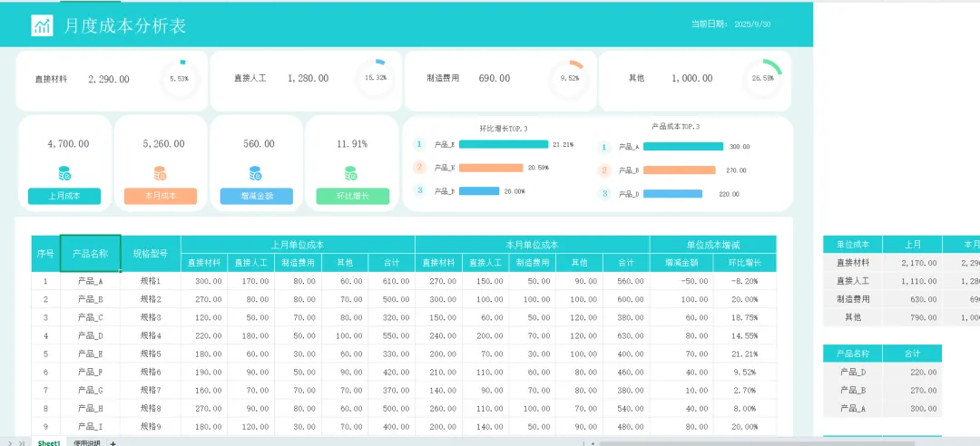Select the 610.00 total cell
Image resolution: width=980 pixels, height=446 pixels.
click(x=392, y=281)
